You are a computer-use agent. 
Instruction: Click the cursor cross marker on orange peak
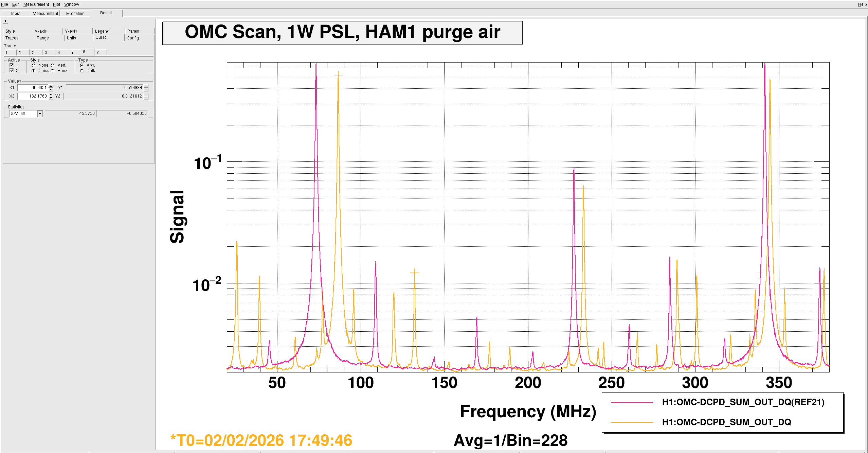338,75
